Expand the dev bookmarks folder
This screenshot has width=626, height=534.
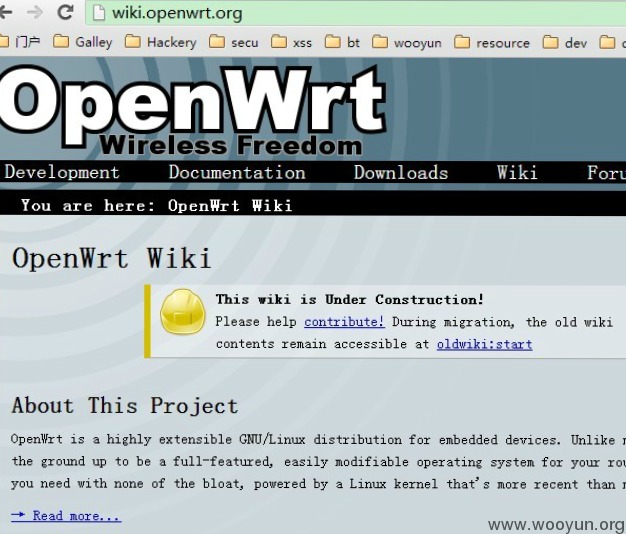pos(566,42)
